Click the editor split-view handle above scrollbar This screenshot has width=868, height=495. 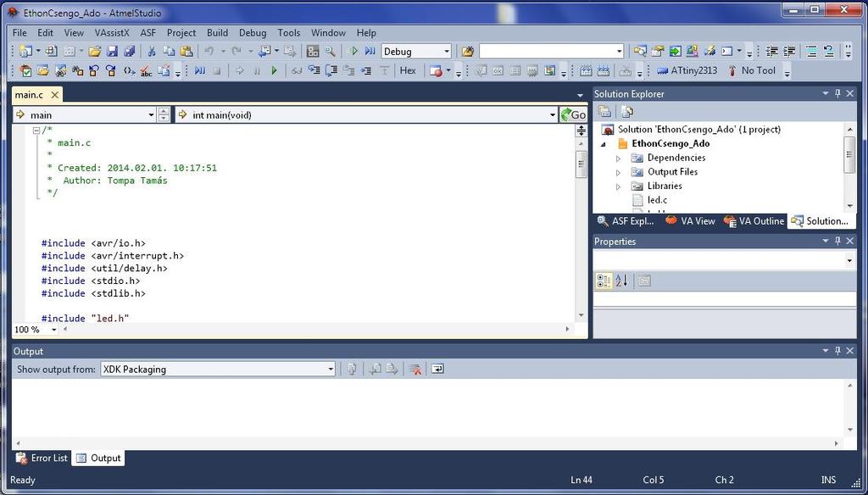tap(581, 131)
